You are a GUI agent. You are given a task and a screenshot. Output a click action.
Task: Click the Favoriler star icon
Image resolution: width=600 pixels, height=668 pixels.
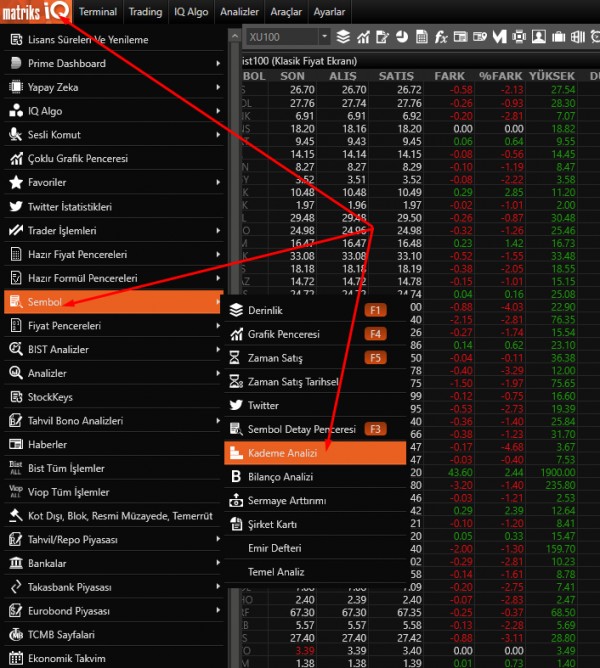[x=16, y=182]
